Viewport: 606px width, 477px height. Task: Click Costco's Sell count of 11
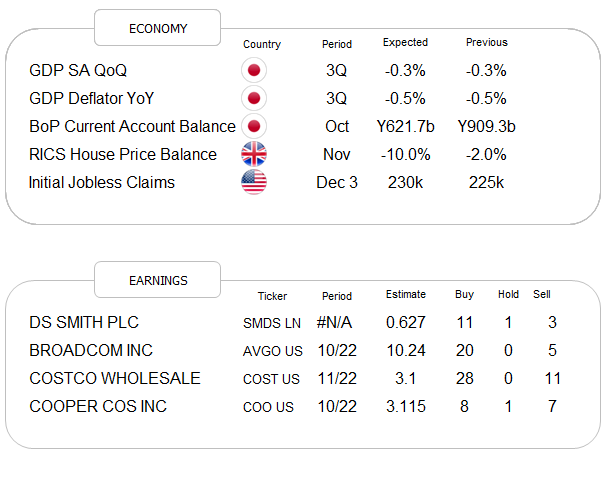pos(553,378)
